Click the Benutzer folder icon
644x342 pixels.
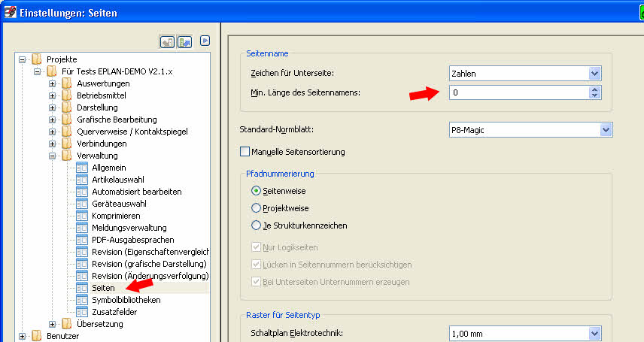pyautogui.click(x=37, y=335)
